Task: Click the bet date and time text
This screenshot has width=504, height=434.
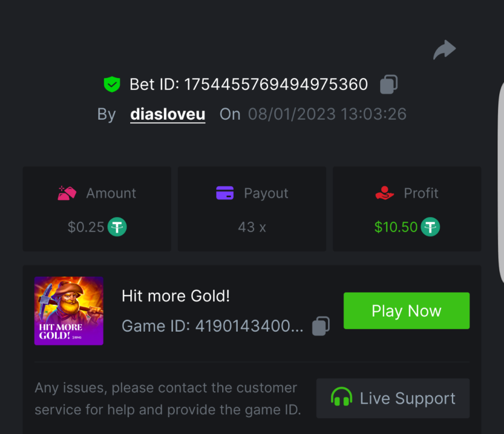Action: [327, 114]
